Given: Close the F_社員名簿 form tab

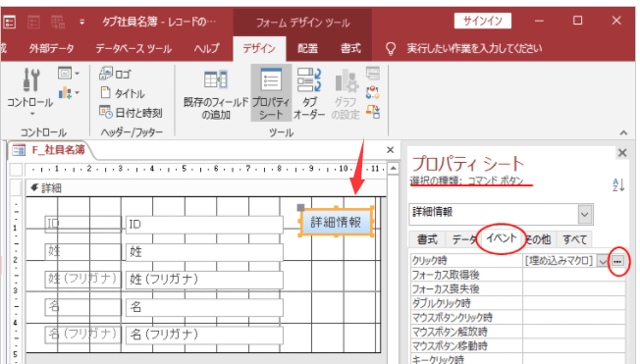Looking at the screenshot, I should 391,150.
